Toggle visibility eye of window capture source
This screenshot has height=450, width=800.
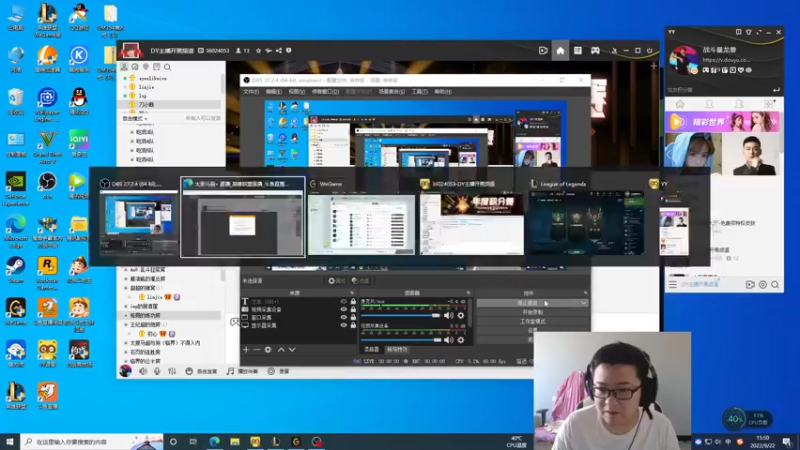(x=343, y=317)
